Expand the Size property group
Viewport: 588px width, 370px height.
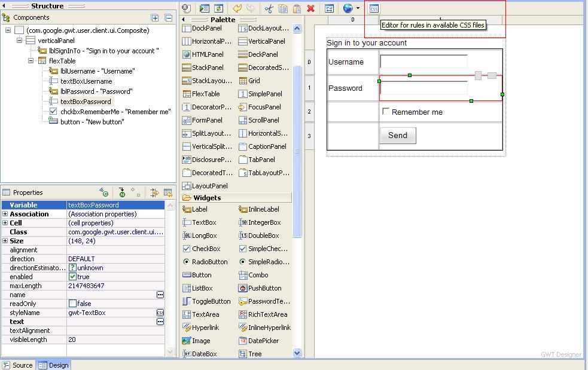pos(5,241)
